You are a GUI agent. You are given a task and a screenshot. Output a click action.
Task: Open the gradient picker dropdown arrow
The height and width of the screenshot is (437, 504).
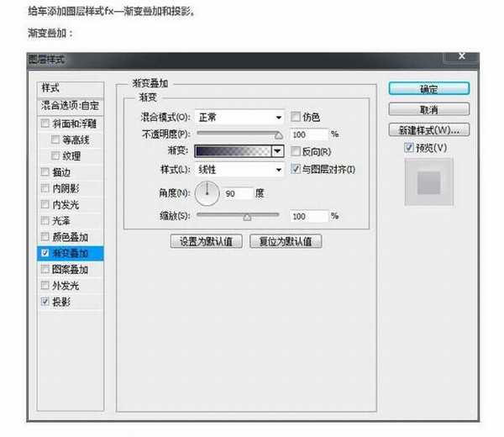click(x=278, y=151)
